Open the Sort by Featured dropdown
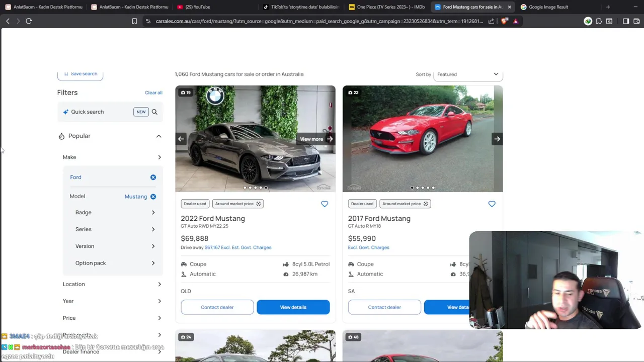The width and height of the screenshot is (644, 362). coord(468,74)
